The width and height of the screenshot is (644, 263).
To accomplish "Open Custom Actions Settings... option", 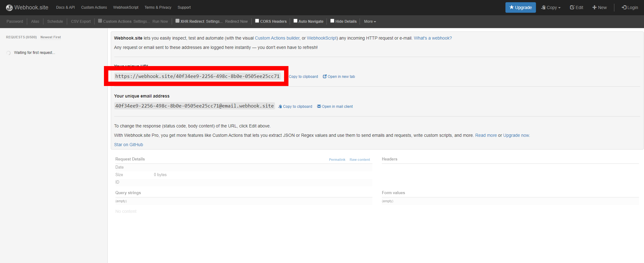I will (142, 22).
